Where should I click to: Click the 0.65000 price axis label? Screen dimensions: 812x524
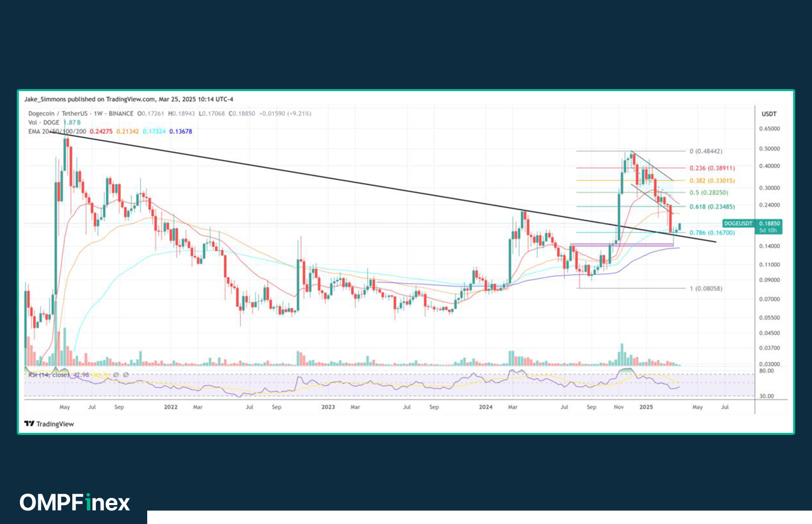click(769, 129)
